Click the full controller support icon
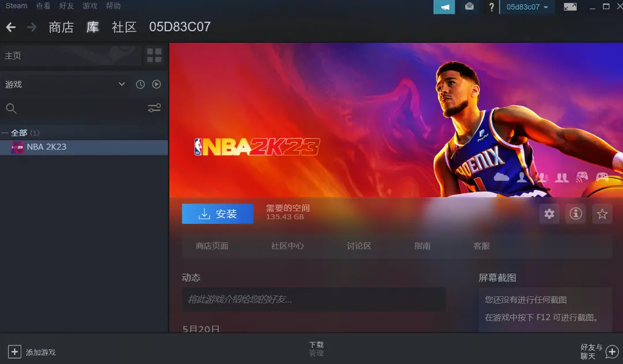Screen dimensions: 623x364 tap(602, 177)
